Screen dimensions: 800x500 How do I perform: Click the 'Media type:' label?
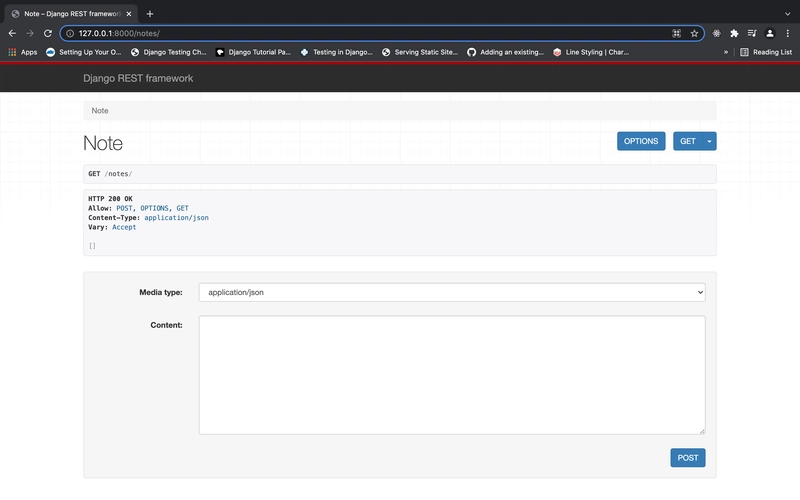coord(161,292)
